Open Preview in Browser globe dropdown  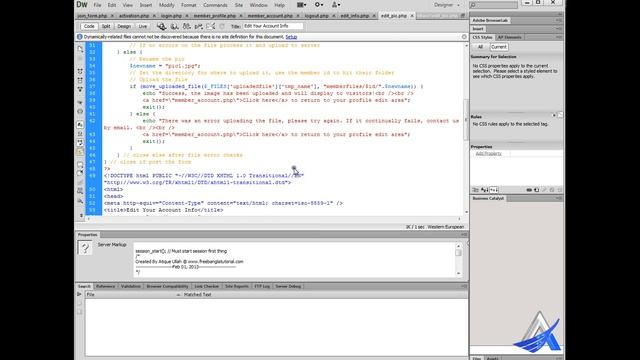[174, 26]
